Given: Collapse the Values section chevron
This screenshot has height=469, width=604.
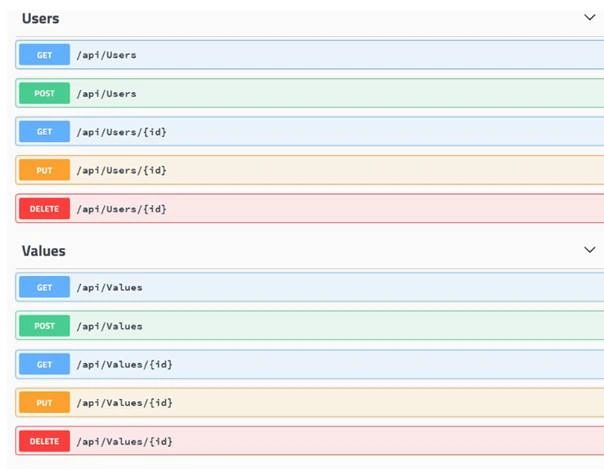Looking at the screenshot, I should coord(589,250).
